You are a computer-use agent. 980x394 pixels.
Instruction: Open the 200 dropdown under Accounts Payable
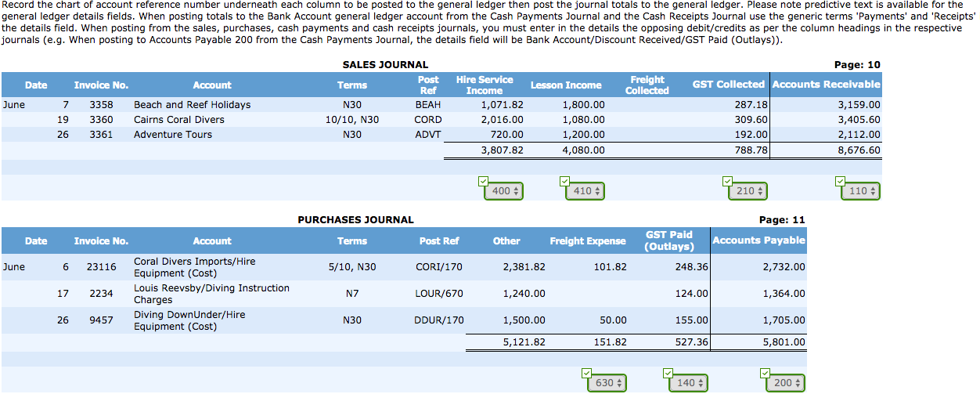pyautogui.click(x=785, y=384)
